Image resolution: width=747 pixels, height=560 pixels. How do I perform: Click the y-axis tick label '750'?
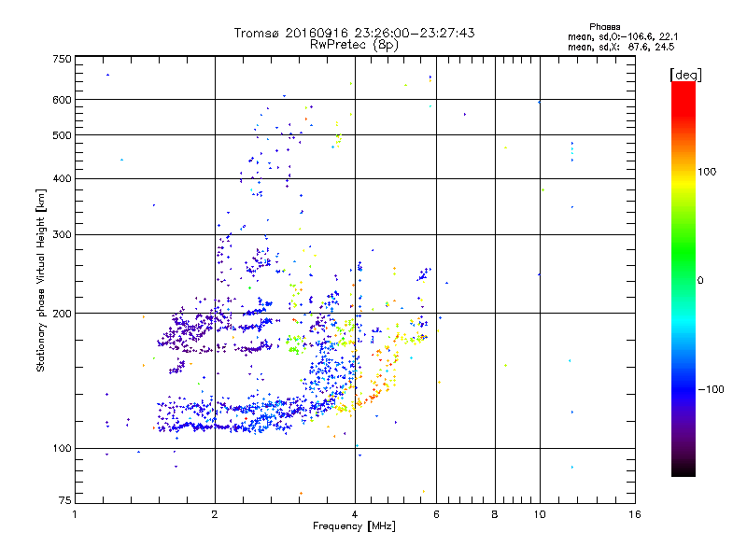click(62, 59)
